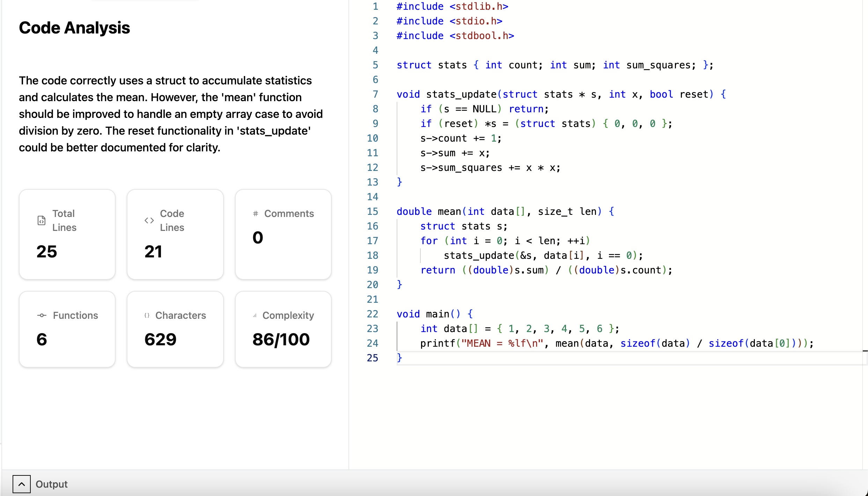The height and width of the screenshot is (496, 868).
Task: Click the Functions commit-style icon
Action: pyautogui.click(x=42, y=315)
